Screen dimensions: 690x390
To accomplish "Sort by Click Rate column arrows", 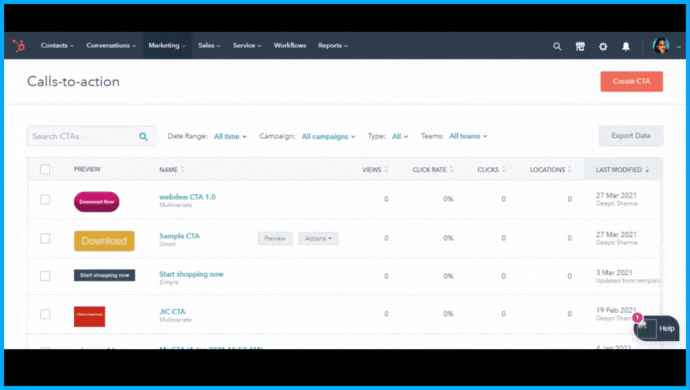I will [x=451, y=169].
